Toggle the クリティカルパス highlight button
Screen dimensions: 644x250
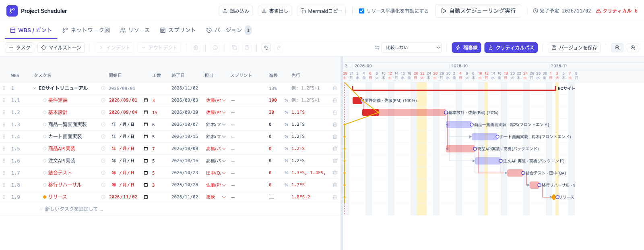pyautogui.click(x=511, y=48)
